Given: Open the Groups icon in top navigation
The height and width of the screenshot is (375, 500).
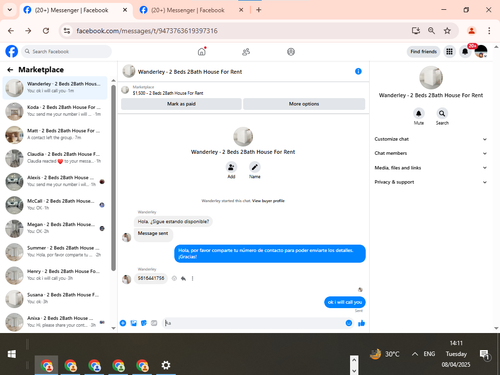Looking at the screenshot, I should pyautogui.click(x=291, y=52).
